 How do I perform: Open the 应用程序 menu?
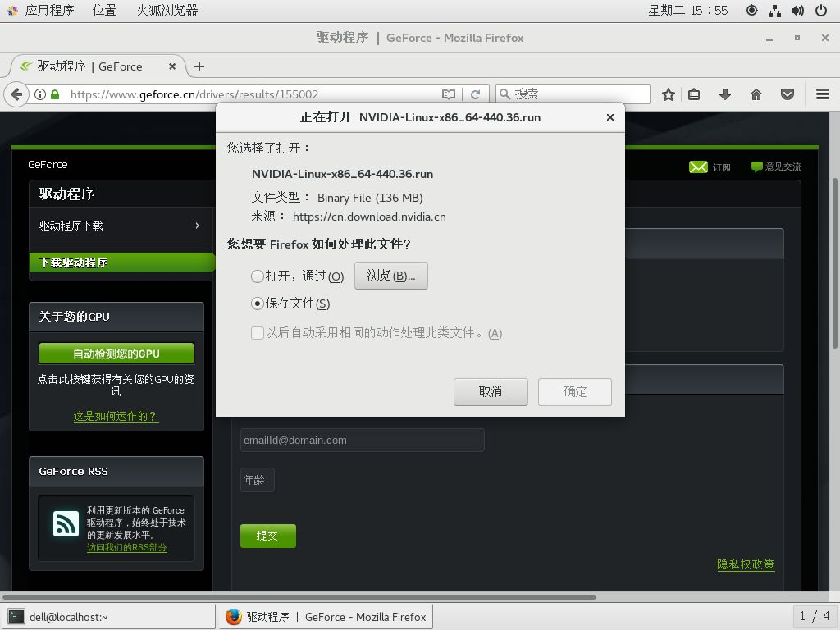[x=49, y=10]
